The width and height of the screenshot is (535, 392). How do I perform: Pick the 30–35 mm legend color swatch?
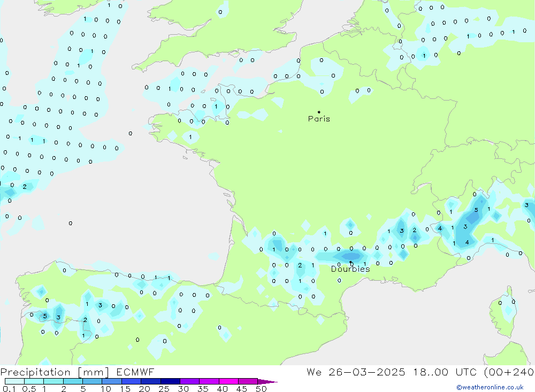click(x=190, y=381)
